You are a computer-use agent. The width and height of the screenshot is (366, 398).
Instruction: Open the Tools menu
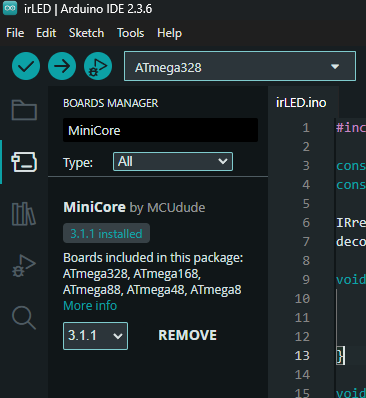131,33
